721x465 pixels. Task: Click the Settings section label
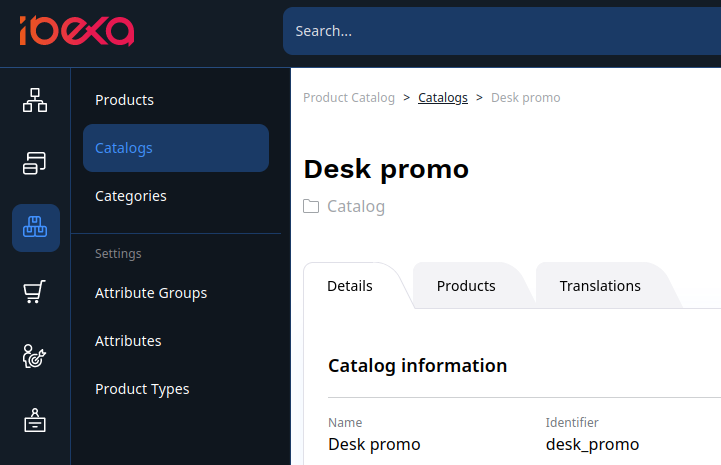click(x=118, y=253)
